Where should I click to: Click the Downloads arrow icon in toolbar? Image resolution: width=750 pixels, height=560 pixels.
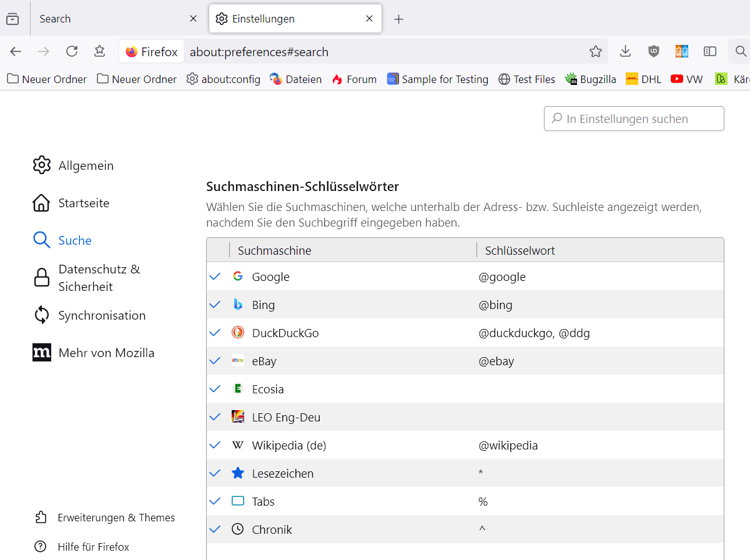625,52
